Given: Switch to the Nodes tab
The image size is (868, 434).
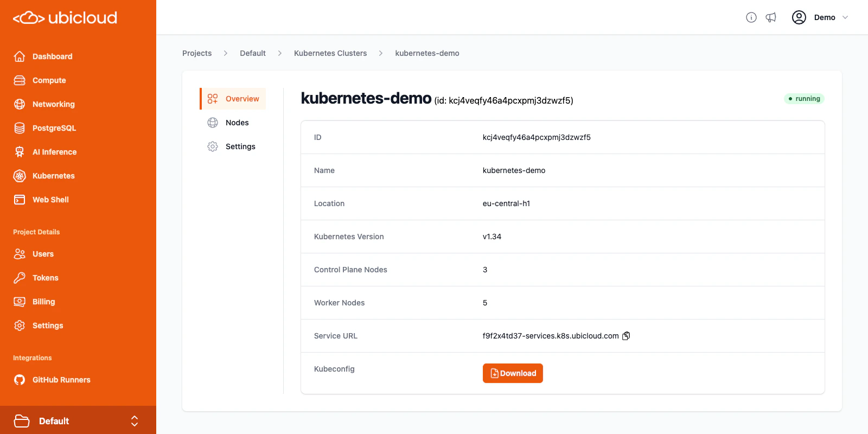Looking at the screenshot, I should [233, 123].
